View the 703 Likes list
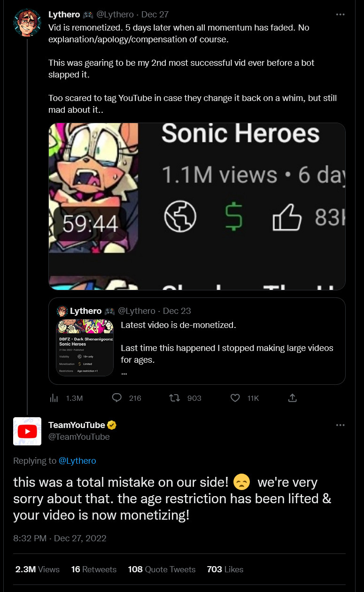Screen dimensions: 364x592 (x=225, y=569)
